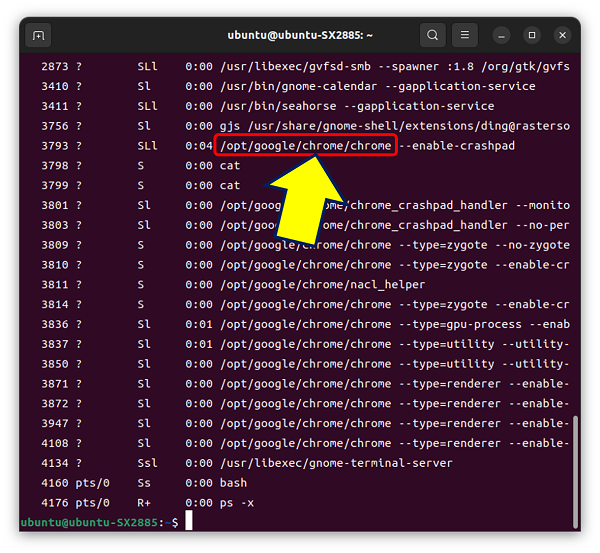Click PID 3793 in the process list
Viewport: 600px width, 553px height.
click(55, 146)
